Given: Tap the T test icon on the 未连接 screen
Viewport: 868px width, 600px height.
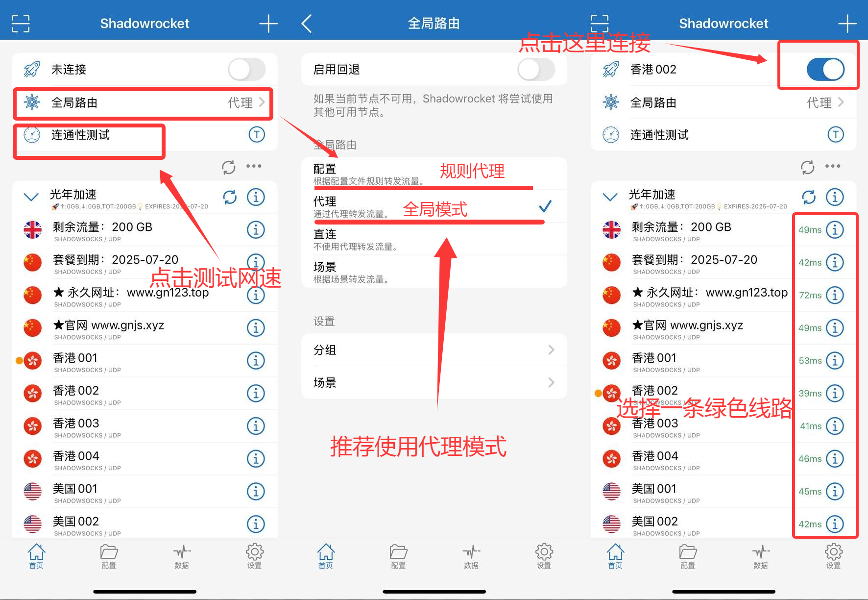Looking at the screenshot, I should [257, 134].
